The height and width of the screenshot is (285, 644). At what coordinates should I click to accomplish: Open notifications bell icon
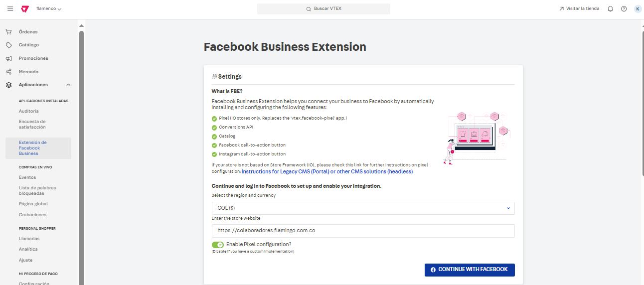click(610, 9)
